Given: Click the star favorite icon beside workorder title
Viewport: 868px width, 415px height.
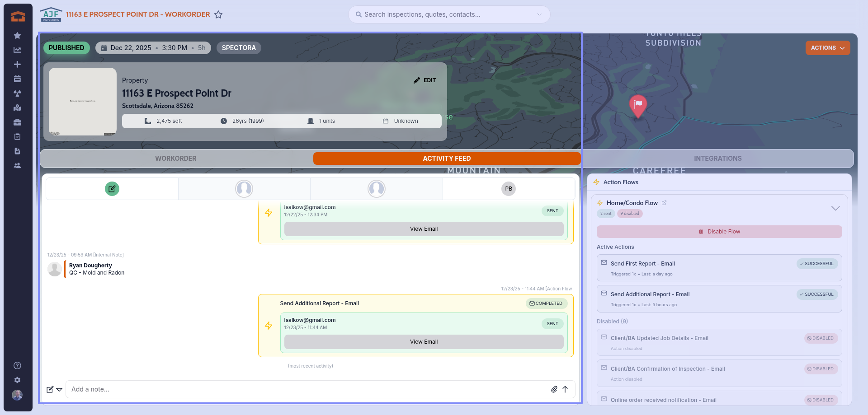Looking at the screenshot, I should (x=218, y=14).
